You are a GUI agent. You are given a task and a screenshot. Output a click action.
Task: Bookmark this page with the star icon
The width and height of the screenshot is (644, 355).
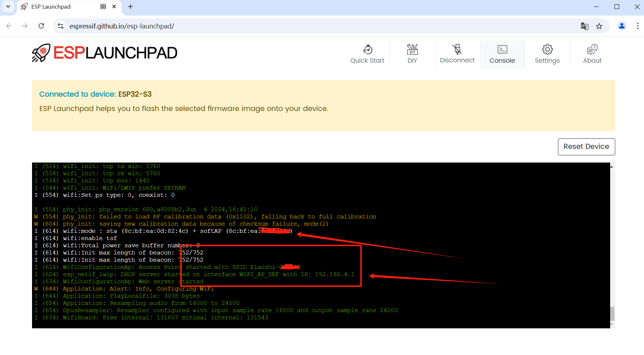(x=599, y=26)
